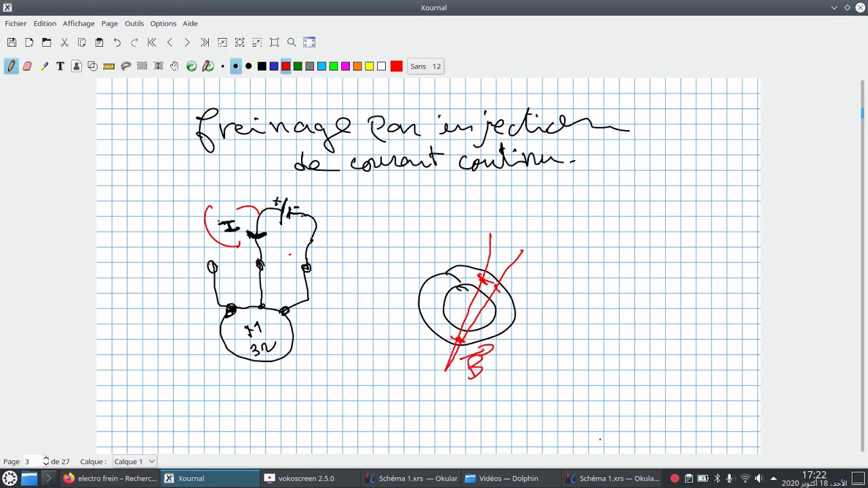Toggle the shape recognizer
The height and width of the screenshot is (488, 868).
[x=93, y=66]
